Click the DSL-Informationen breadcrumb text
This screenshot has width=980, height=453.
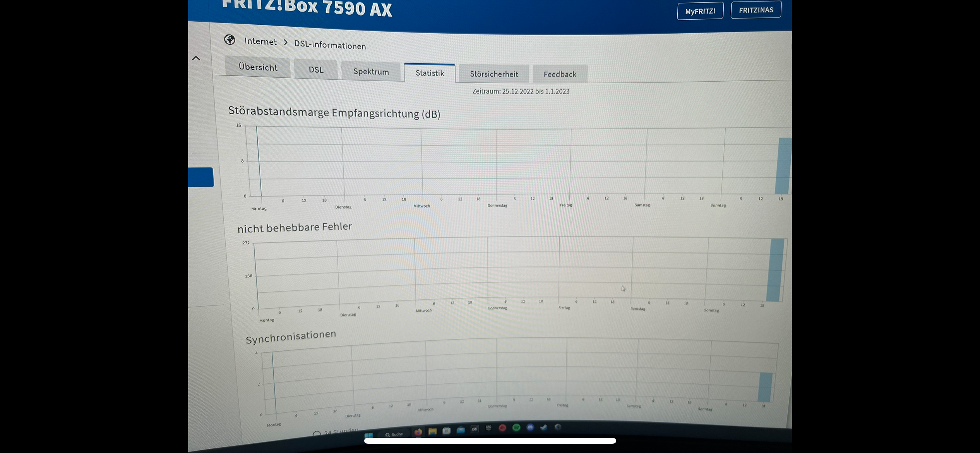[330, 45]
